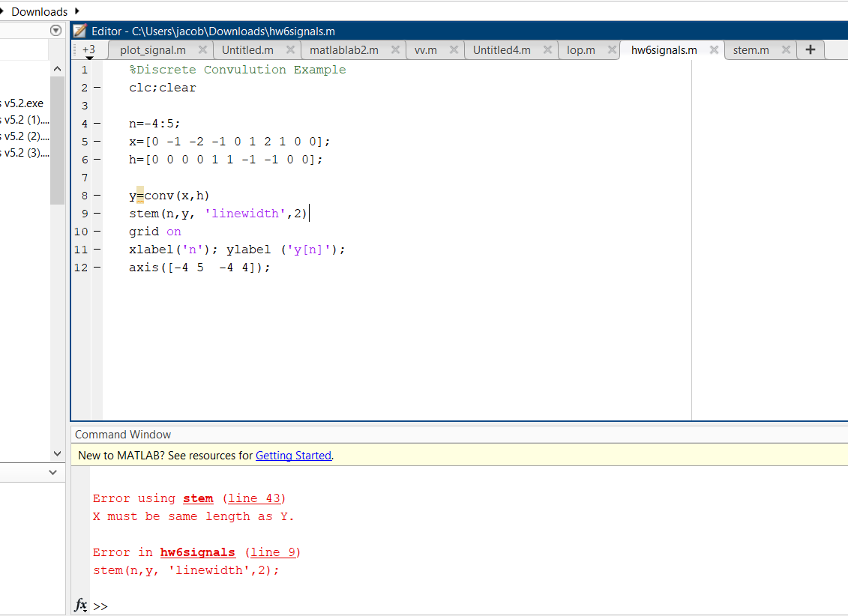Open a new editor tab with the plus icon
The image size is (848, 616).
pos(810,49)
